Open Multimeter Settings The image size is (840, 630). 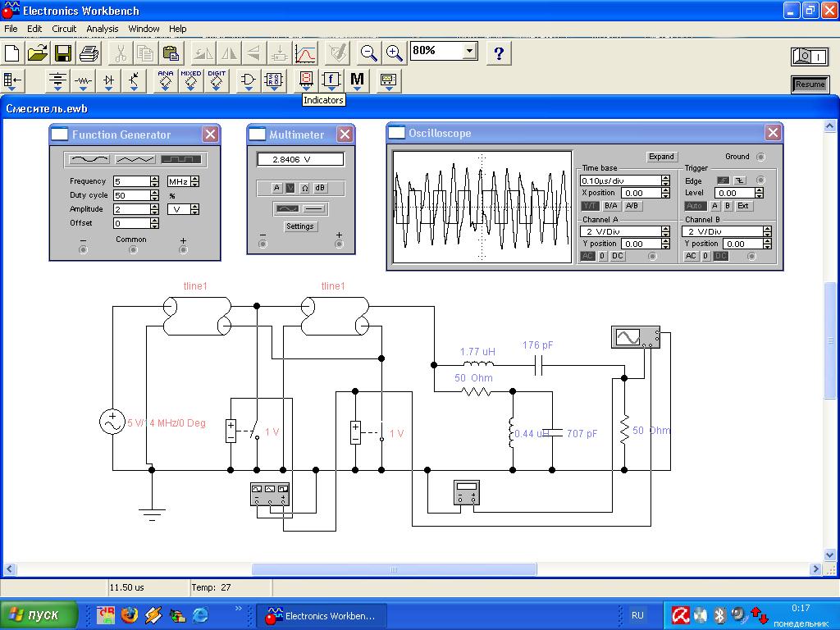pos(299,226)
